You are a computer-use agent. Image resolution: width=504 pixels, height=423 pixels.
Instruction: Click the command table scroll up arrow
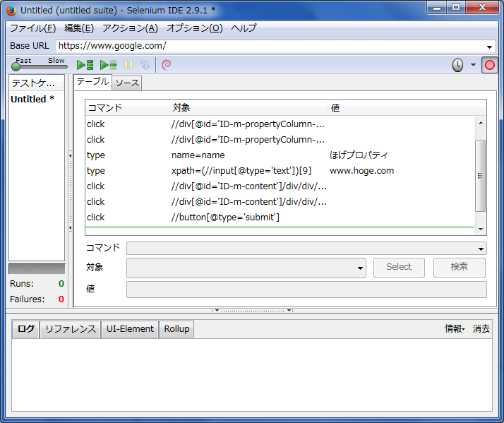[481, 123]
